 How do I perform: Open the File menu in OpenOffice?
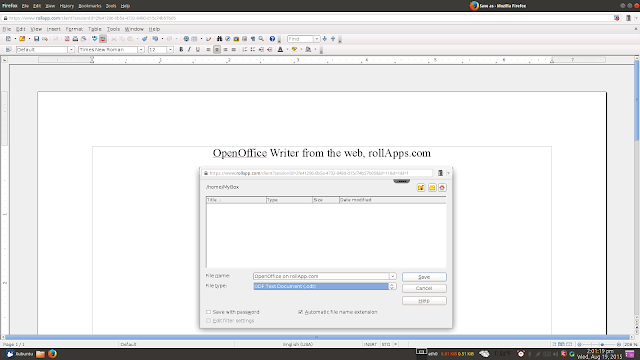pos(7,29)
